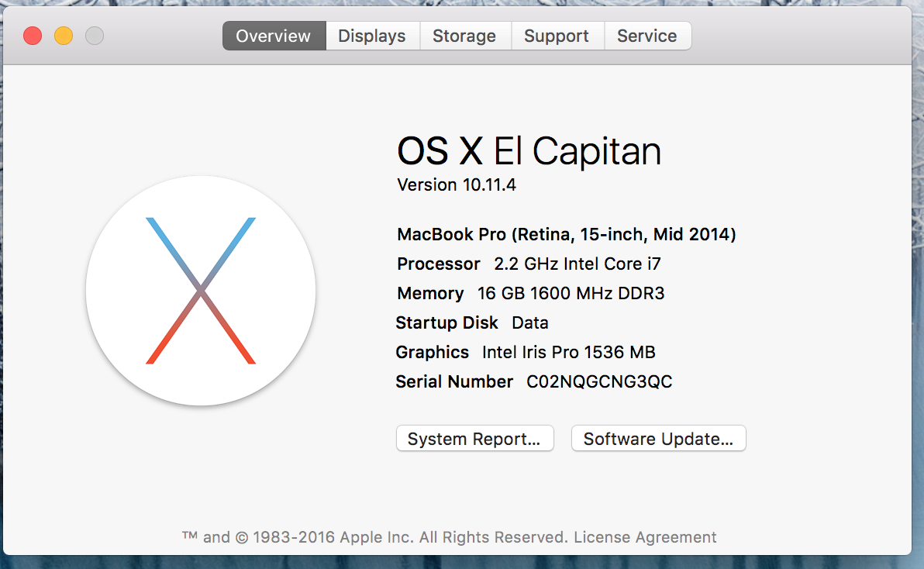Click the Intel Iris Pro graphics value
This screenshot has height=569, width=924.
coord(568,352)
